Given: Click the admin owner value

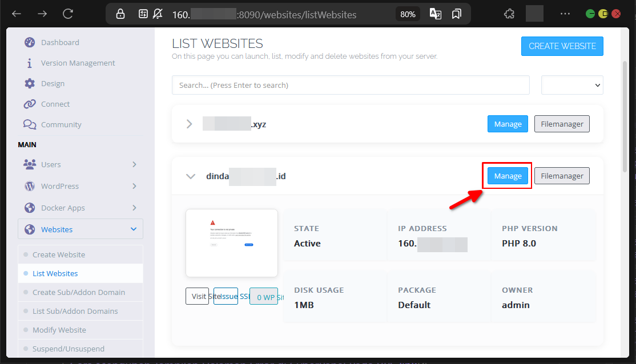Looking at the screenshot, I should tap(516, 305).
